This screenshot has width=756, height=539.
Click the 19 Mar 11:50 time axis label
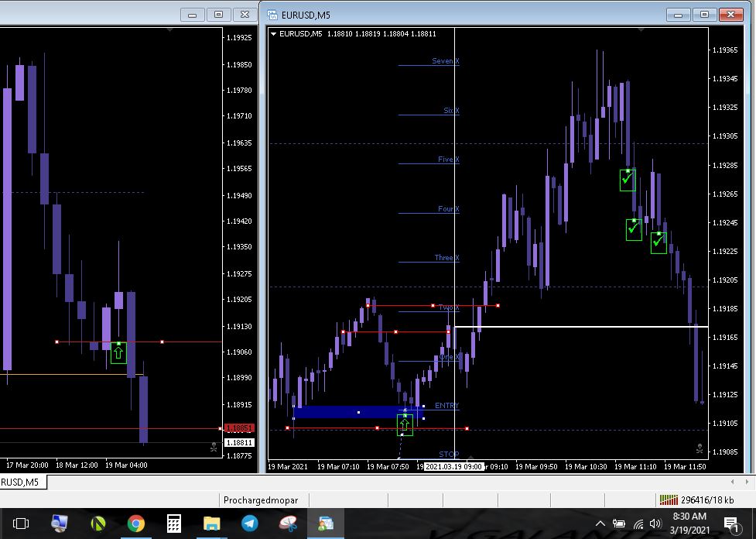(685, 467)
